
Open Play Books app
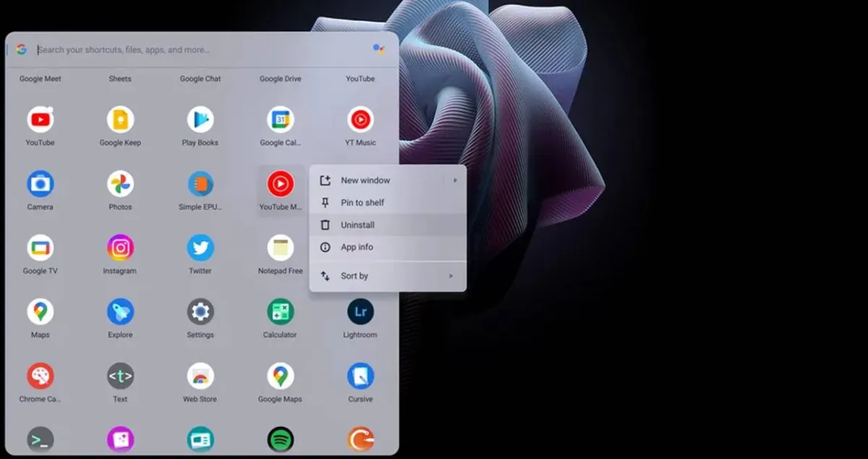(x=200, y=119)
